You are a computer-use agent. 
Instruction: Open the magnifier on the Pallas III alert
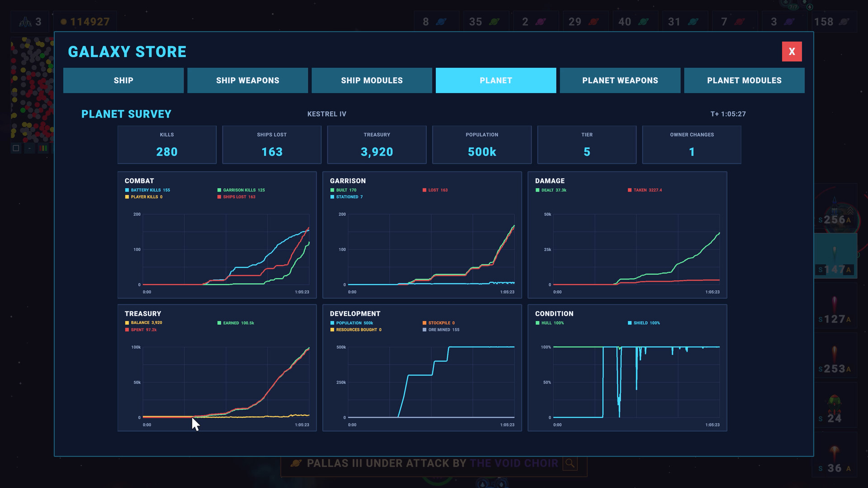tap(570, 463)
